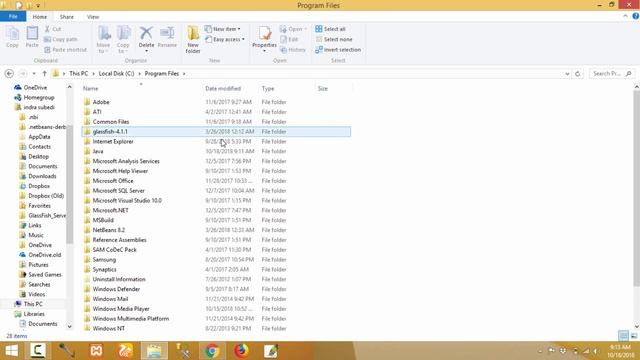The image size is (640, 360).
Task: Go up one level with Up arrow
Action: click(44, 73)
